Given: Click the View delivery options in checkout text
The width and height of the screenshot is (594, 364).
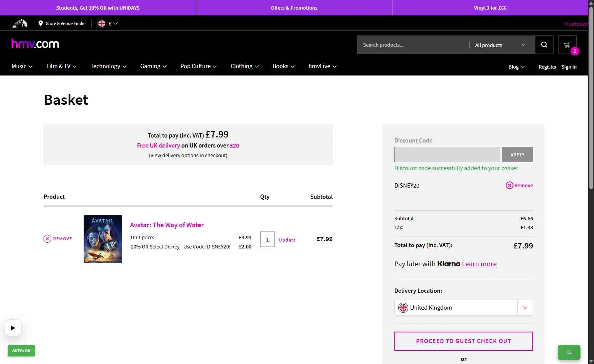Looking at the screenshot, I should coord(188,156).
